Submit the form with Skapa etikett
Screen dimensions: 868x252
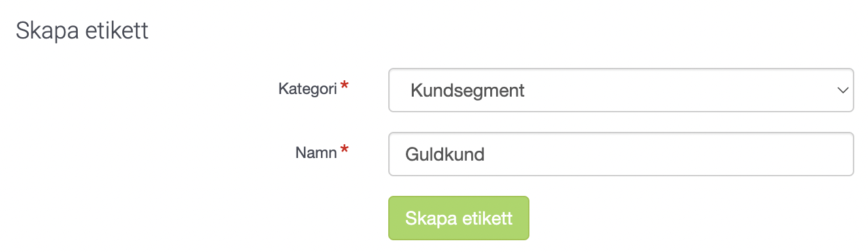click(459, 218)
